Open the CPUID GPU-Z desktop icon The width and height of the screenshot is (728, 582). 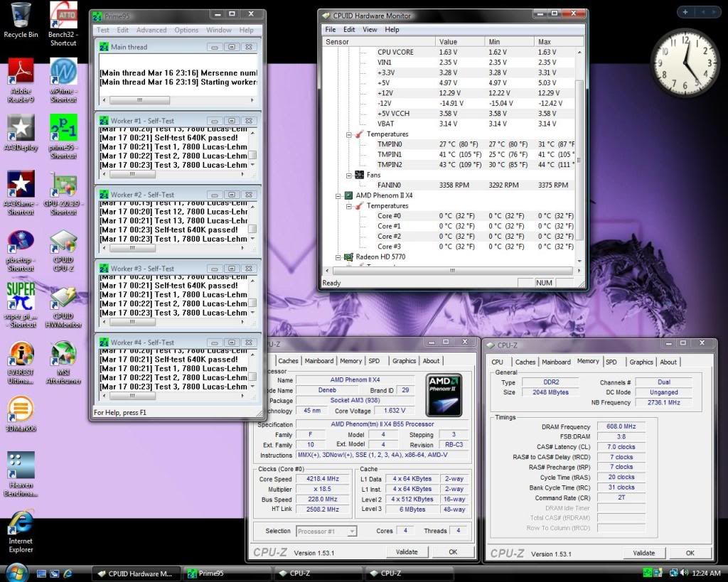[x=63, y=242]
